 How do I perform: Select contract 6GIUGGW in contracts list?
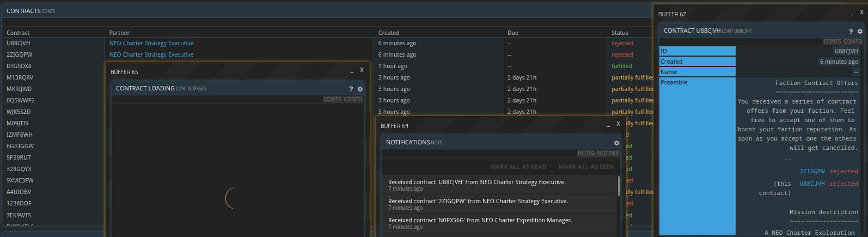tap(20, 146)
